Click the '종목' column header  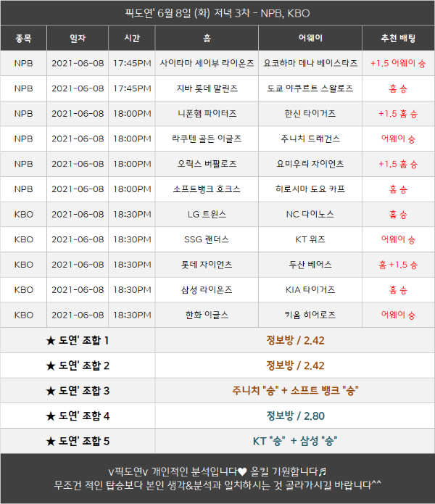pyautogui.click(x=23, y=38)
